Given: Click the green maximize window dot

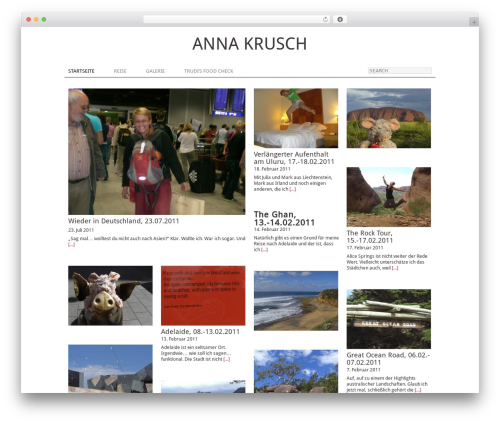Looking at the screenshot, I should tap(44, 20).
